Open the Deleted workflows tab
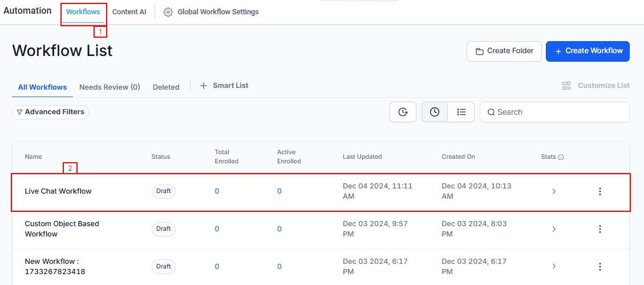Image resolution: width=644 pixels, height=285 pixels. point(166,87)
